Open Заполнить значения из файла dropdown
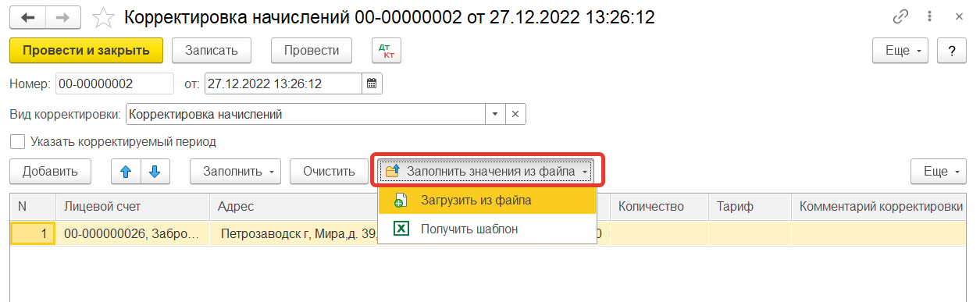This screenshot has width=980, height=302. pos(486,171)
